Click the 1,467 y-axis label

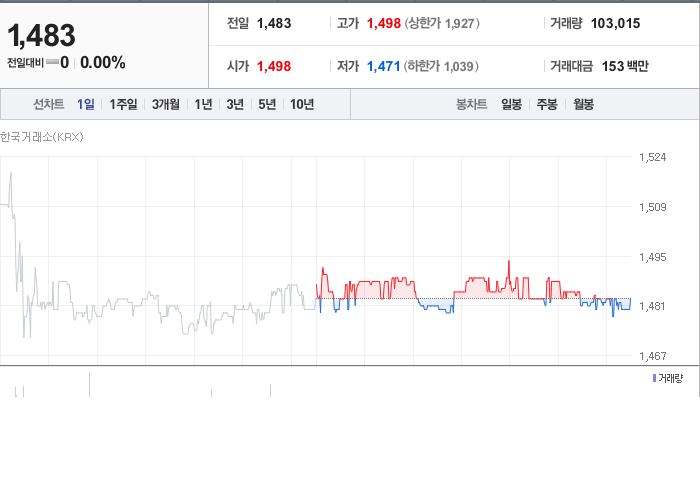pos(652,356)
